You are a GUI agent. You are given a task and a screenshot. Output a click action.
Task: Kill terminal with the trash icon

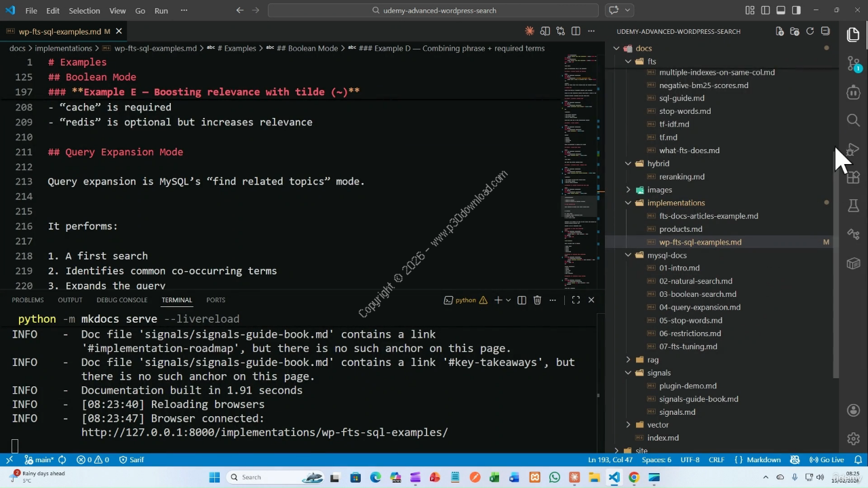pyautogui.click(x=537, y=300)
